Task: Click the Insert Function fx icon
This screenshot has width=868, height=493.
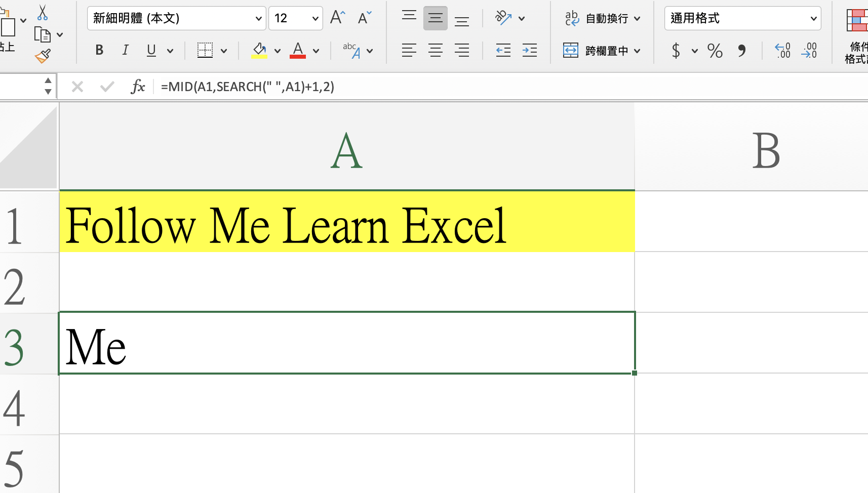Action: point(138,87)
